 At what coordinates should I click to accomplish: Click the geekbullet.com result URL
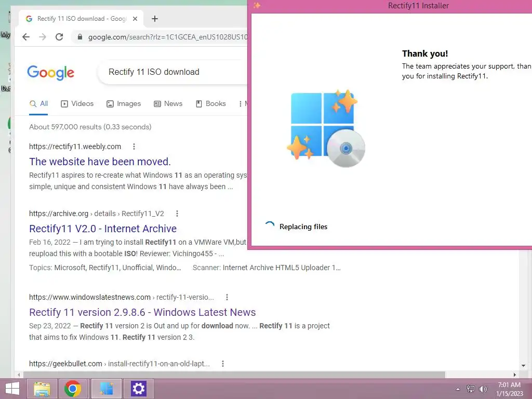(119, 364)
